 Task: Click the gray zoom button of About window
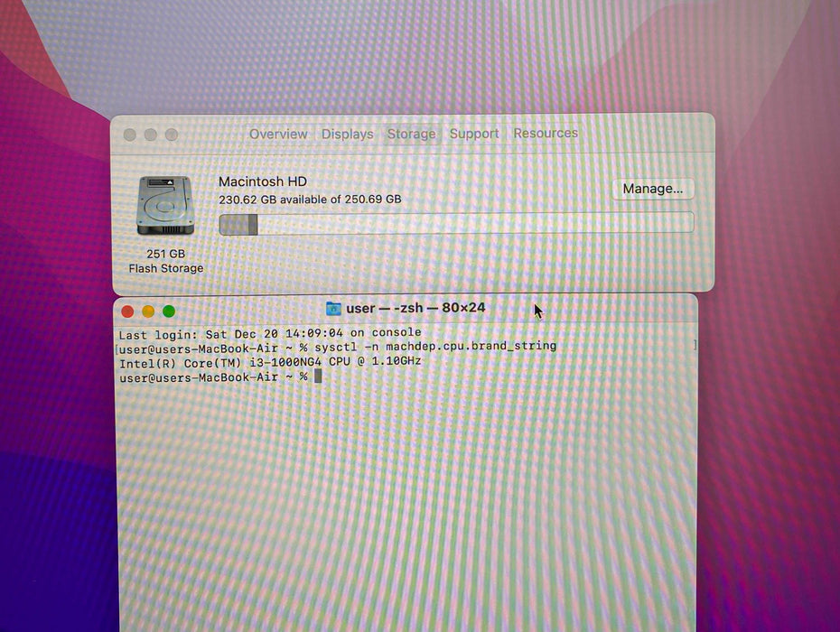[172, 135]
